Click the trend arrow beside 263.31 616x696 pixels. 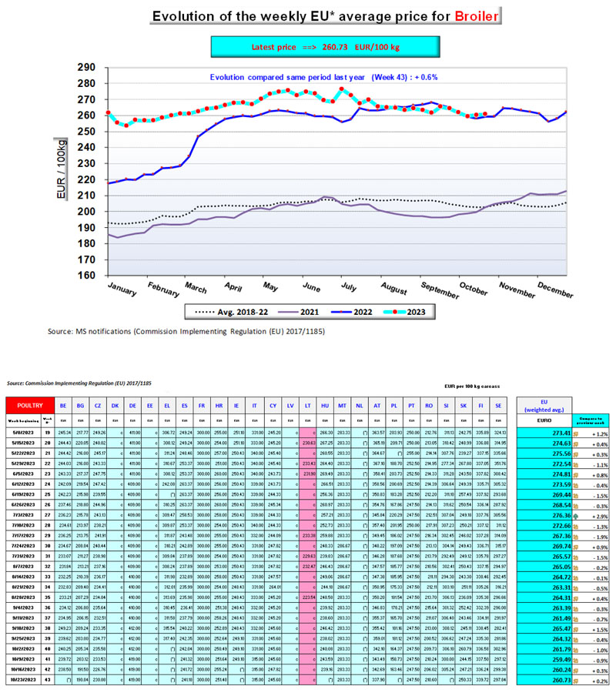pos(576,588)
